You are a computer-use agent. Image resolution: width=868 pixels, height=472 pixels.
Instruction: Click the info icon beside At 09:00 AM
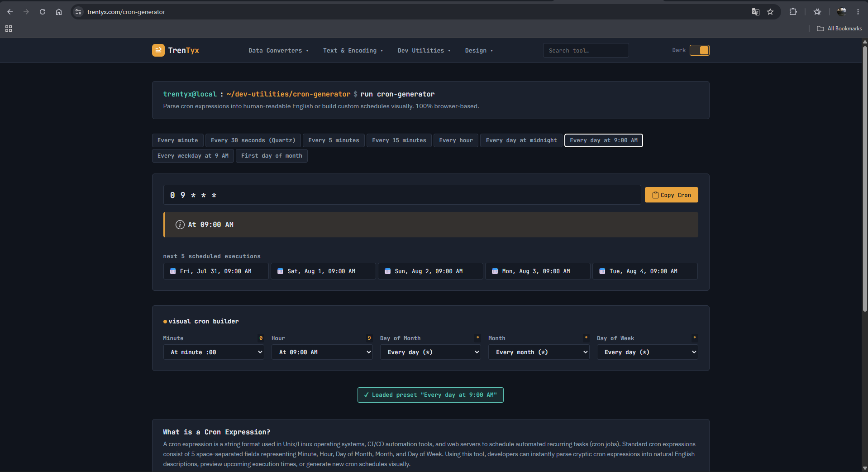tap(180, 225)
